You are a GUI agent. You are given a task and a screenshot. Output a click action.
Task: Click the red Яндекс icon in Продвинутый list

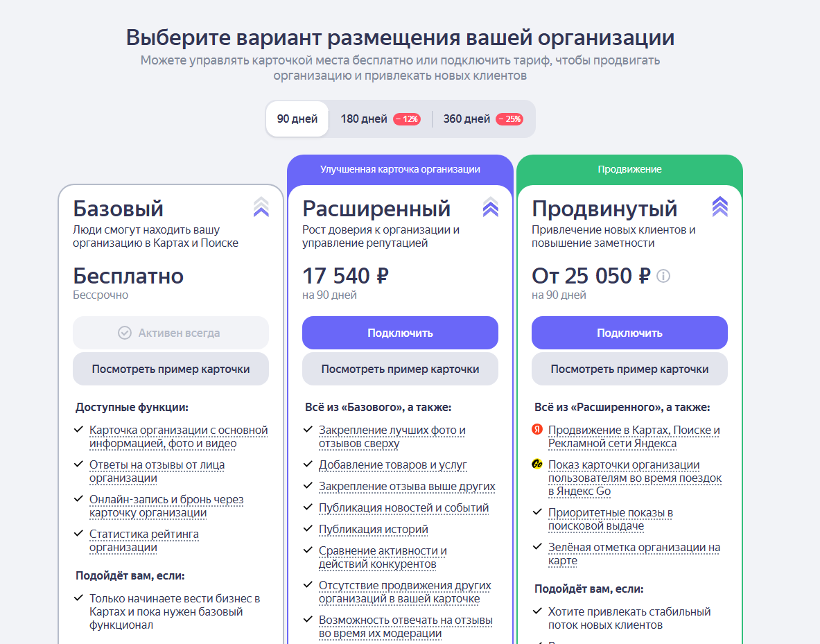point(537,430)
